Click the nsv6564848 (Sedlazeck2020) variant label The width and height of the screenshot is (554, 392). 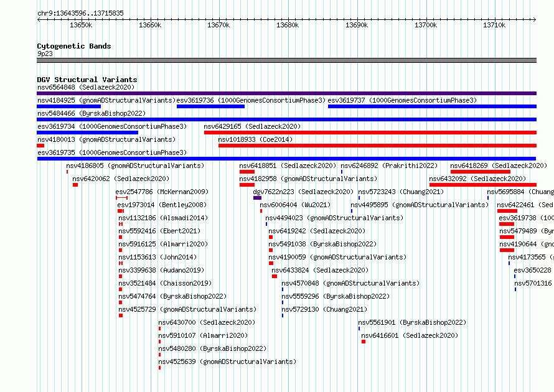tap(86, 87)
